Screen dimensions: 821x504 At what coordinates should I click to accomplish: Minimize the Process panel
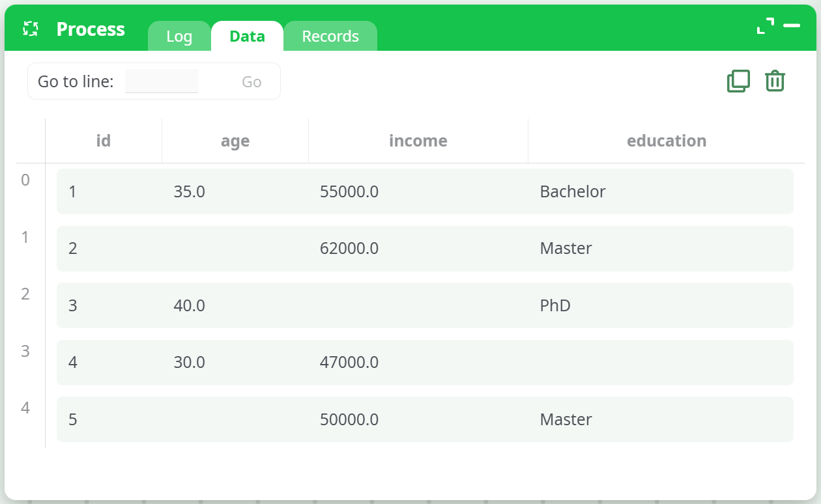click(x=792, y=26)
